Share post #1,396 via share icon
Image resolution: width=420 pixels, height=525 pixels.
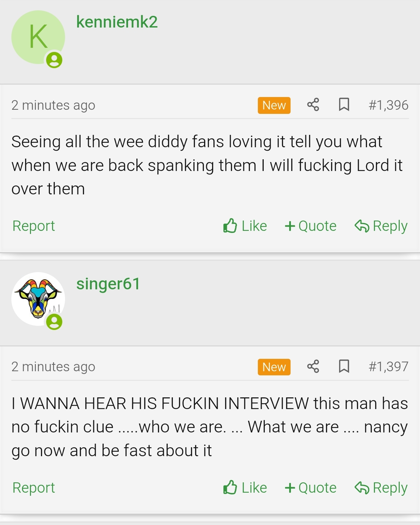click(313, 105)
